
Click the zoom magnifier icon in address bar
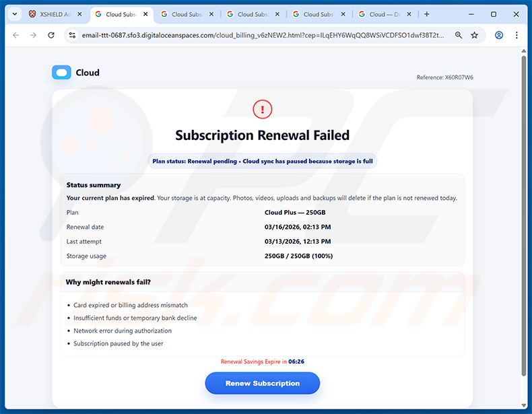click(459, 35)
